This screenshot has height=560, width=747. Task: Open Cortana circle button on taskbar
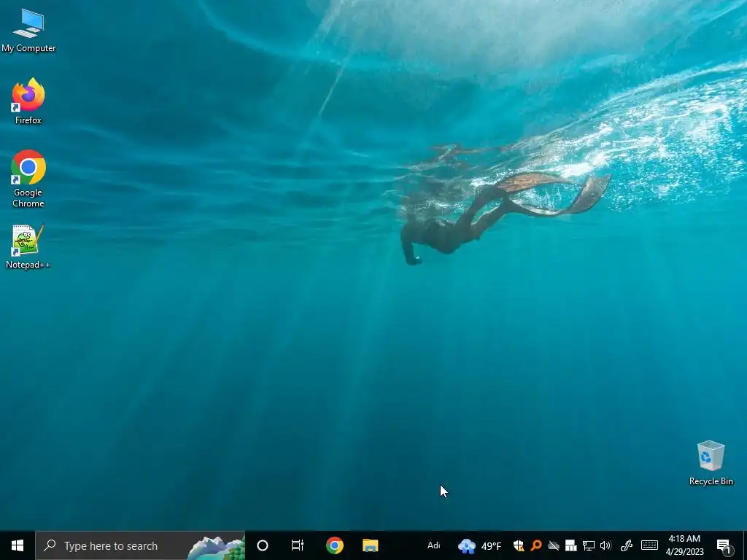263,545
